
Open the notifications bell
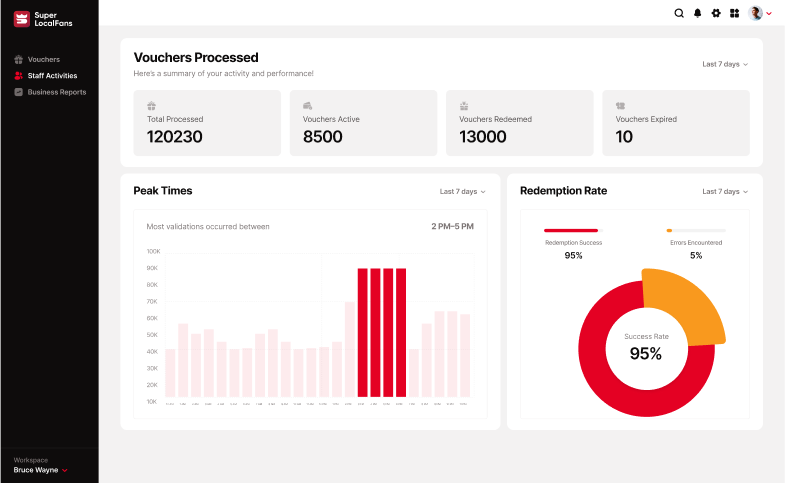tap(698, 13)
